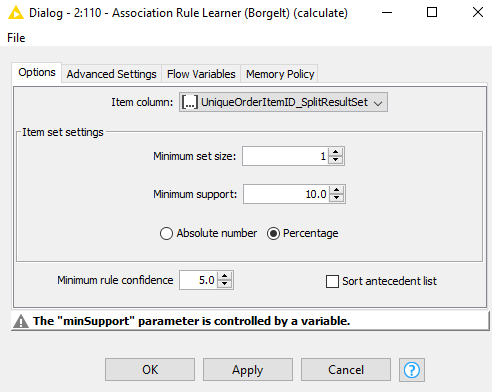Increase Minimum set size with up arrow
The height and width of the screenshot is (392, 492).
point(336,152)
